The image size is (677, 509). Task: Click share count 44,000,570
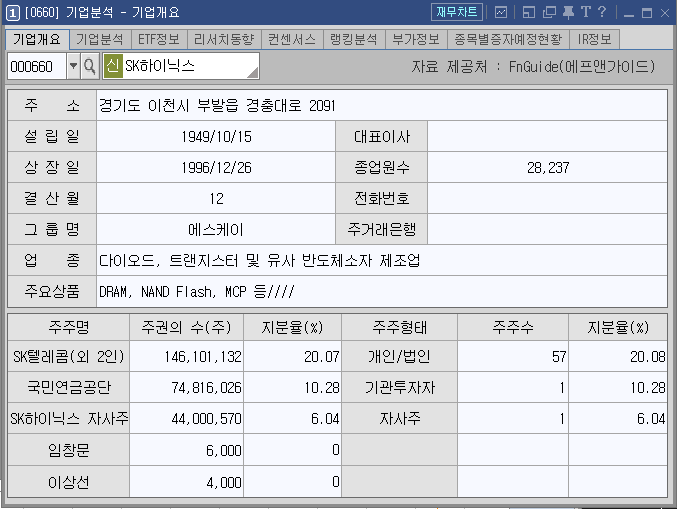point(206,419)
